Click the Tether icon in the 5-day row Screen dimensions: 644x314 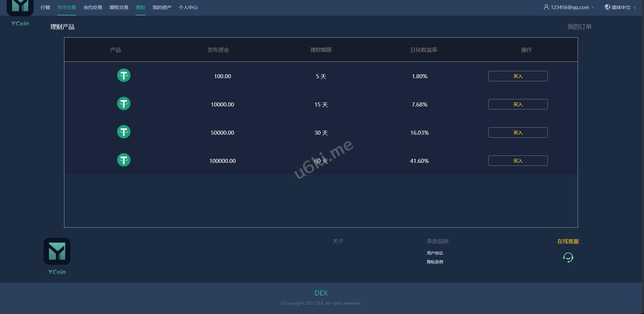123,76
